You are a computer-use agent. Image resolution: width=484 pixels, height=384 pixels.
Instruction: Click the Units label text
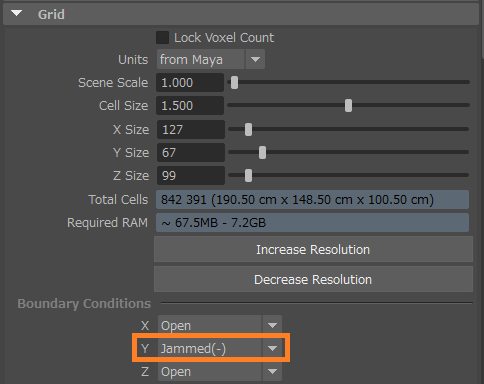pyautogui.click(x=133, y=60)
